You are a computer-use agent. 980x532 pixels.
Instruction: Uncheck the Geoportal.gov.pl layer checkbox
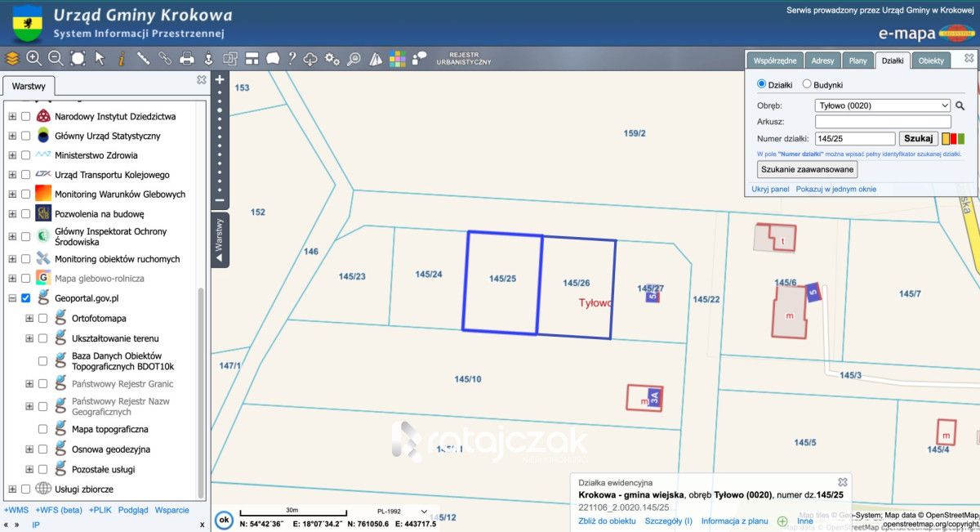click(x=26, y=298)
